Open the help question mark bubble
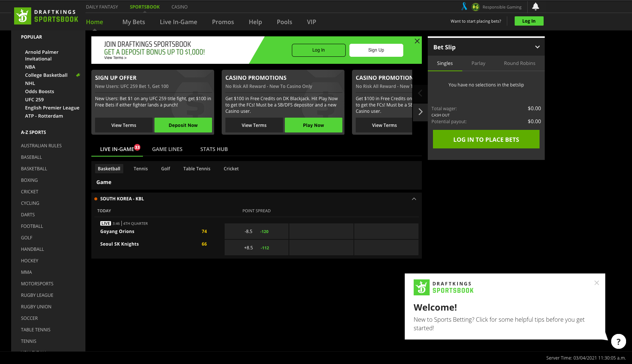The image size is (632, 364). [x=619, y=341]
